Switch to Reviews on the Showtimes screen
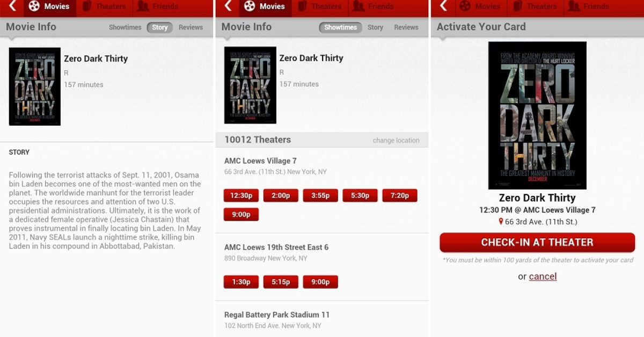 [406, 27]
